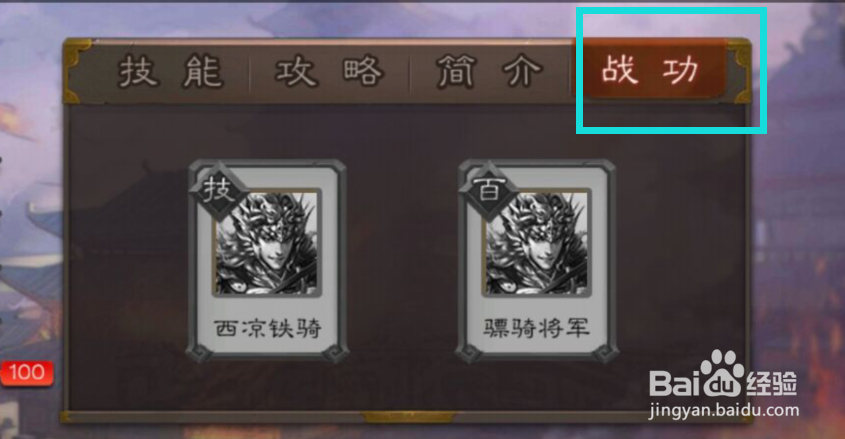Select the 简介 tab
This screenshot has width=845, height=439.
(x=489, y=72)
